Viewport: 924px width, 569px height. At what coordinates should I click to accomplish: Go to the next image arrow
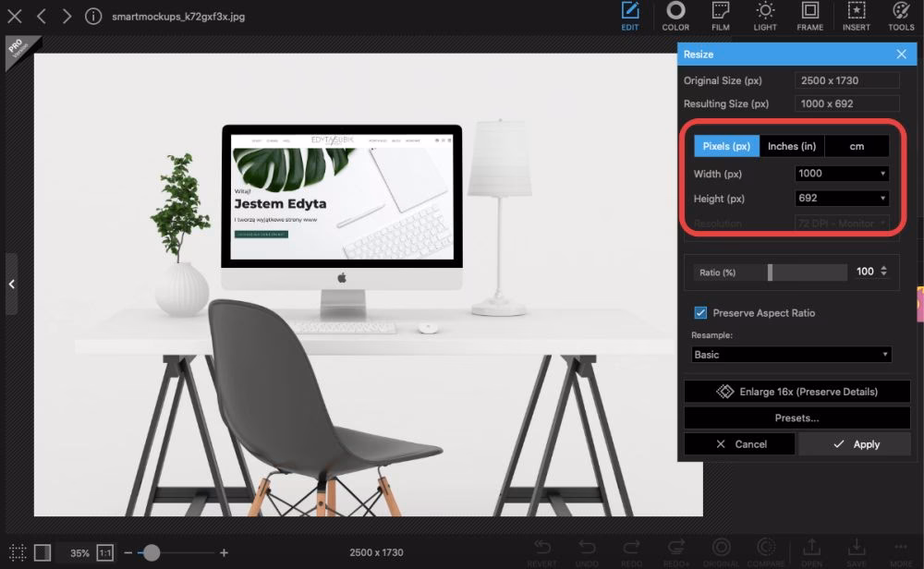click(x=67, y=17)
